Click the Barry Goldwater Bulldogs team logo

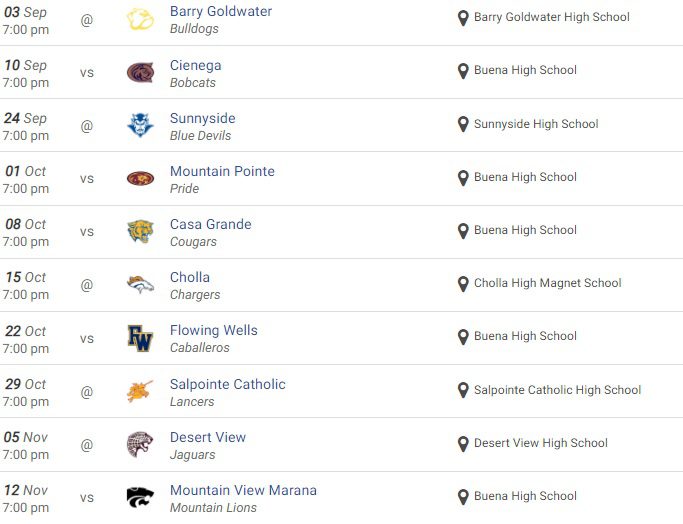141,19
